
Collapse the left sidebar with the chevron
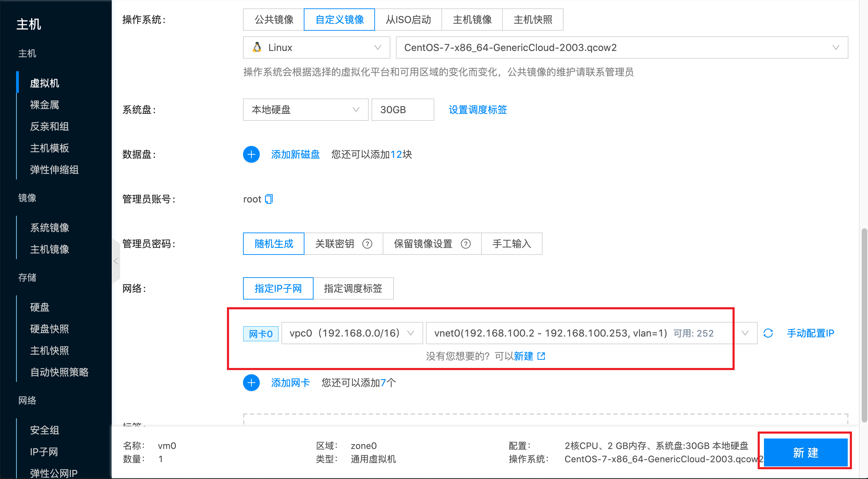tap(116, 261)
